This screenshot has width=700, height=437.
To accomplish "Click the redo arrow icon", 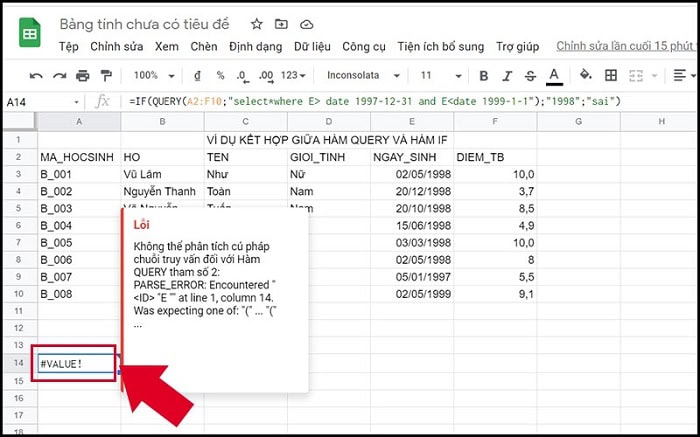I will [59, 76].
